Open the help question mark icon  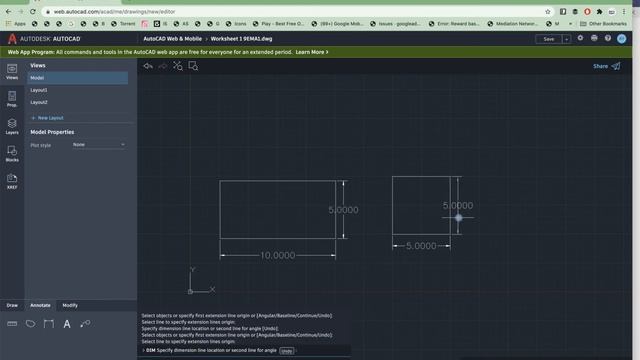tap(608, 38)
